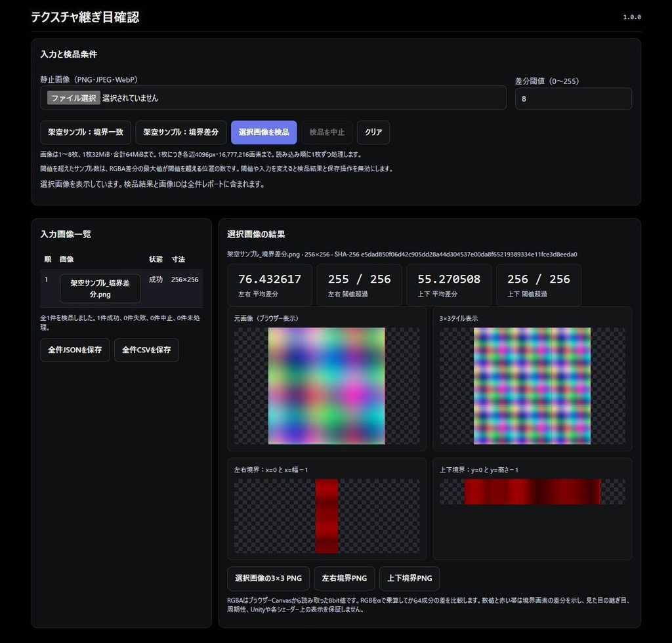Click the 3×3タイル表示 preview image
Image resolution: width=672 pixels, height=643 pixels.
tap(532, 386)
